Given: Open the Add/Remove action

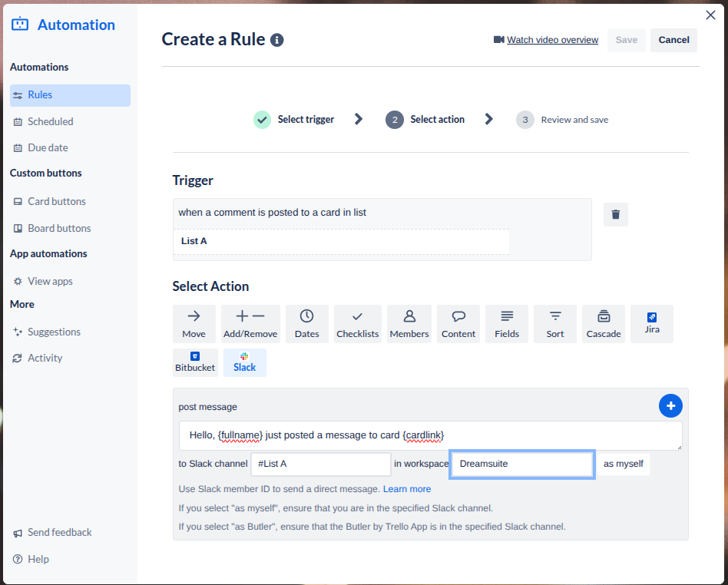Looking at the screenshot, I should click(250, 323).
